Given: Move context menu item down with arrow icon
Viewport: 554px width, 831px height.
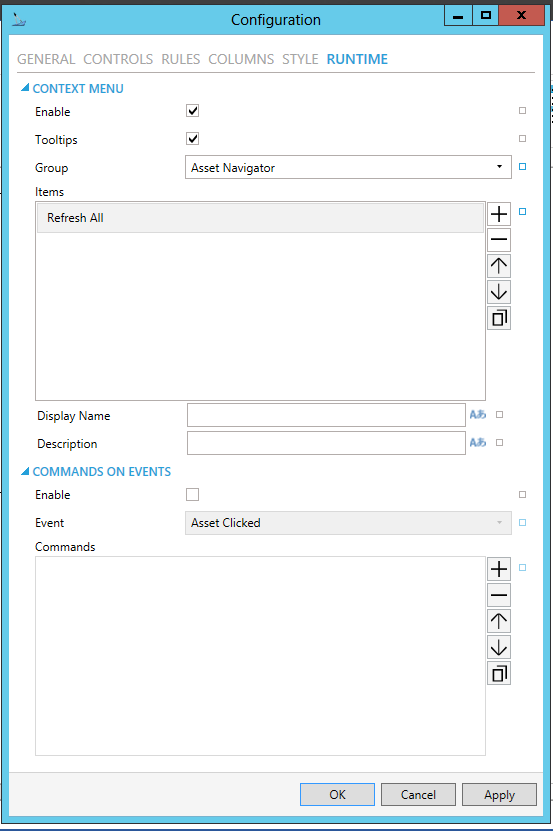Looking at the screenshot, I should [x=499, y=292].
